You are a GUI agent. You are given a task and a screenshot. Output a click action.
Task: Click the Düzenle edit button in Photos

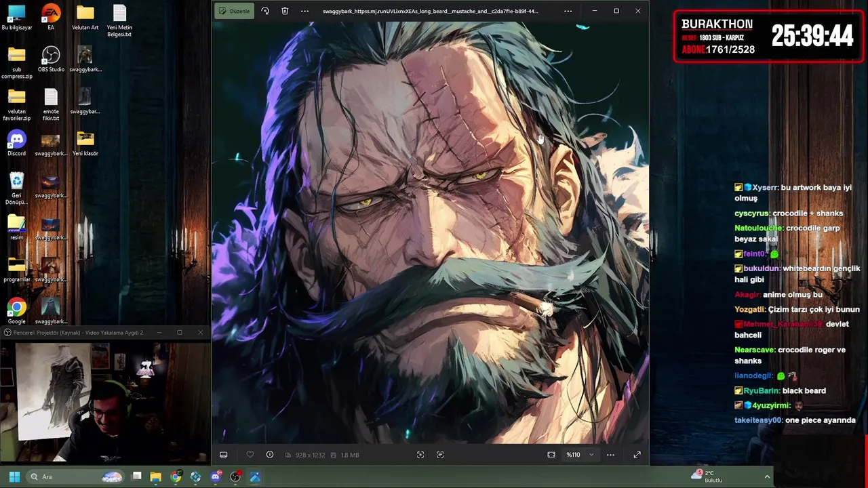click(234, 11)
